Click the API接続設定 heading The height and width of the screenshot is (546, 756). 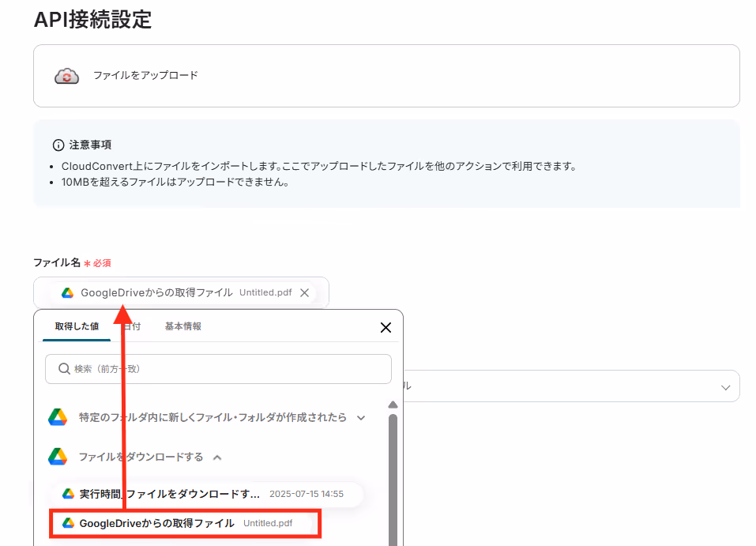(x=92, y=20)
